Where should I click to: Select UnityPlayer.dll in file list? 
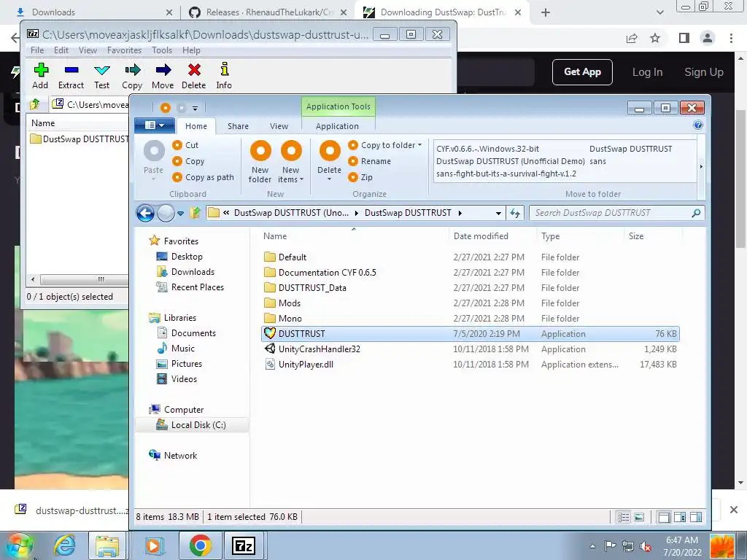[471, 365]
